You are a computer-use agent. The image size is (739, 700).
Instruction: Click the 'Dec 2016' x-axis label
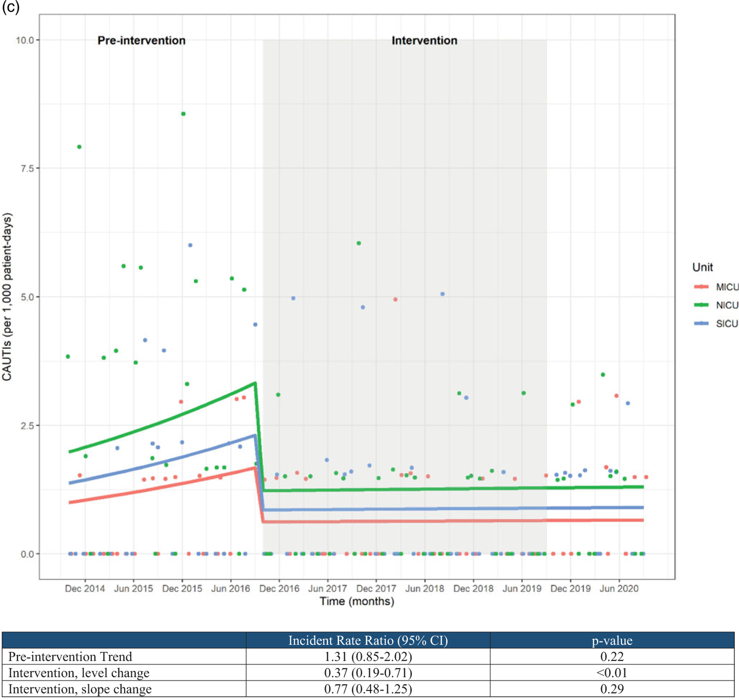(279, 588)
